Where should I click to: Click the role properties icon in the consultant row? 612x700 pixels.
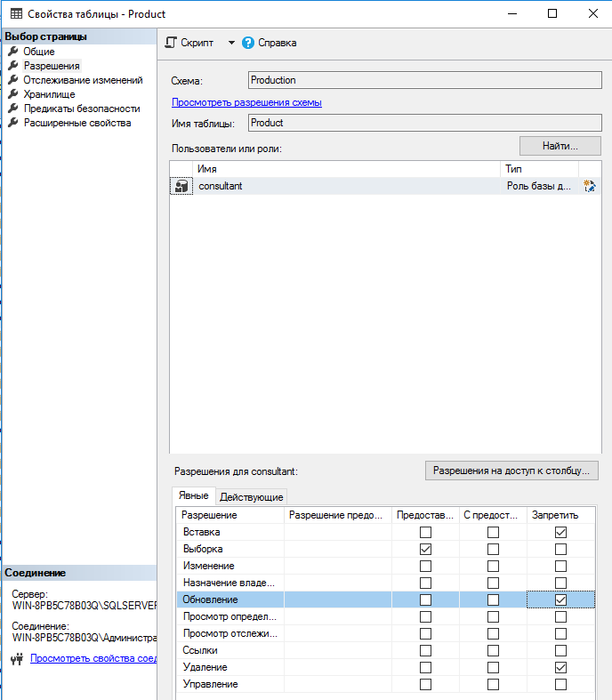coord(590,186)
